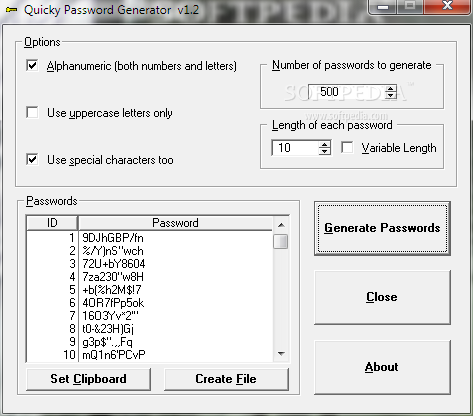Decrease number of passwords with down arrow

tap(390, 95)
